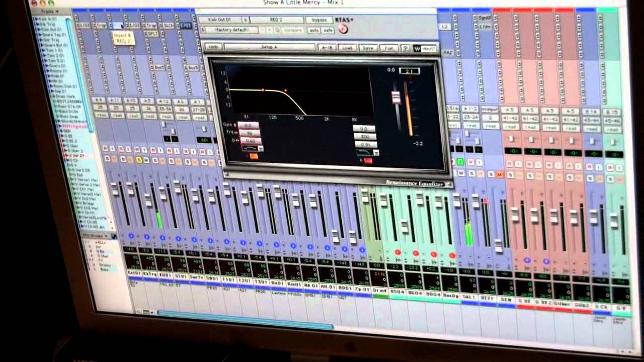Open automation mode 'read' on KkO1 track
The image size is (644, 362).
101,115
